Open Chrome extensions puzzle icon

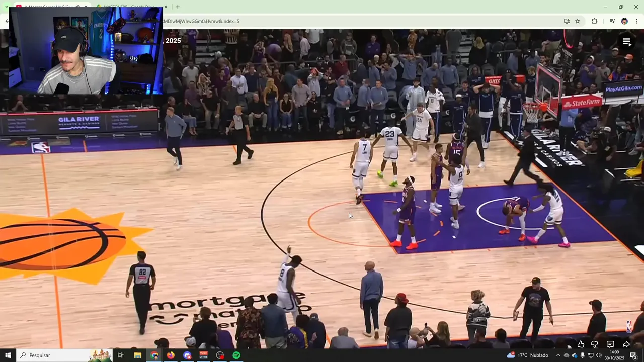(x=595, y=21)
